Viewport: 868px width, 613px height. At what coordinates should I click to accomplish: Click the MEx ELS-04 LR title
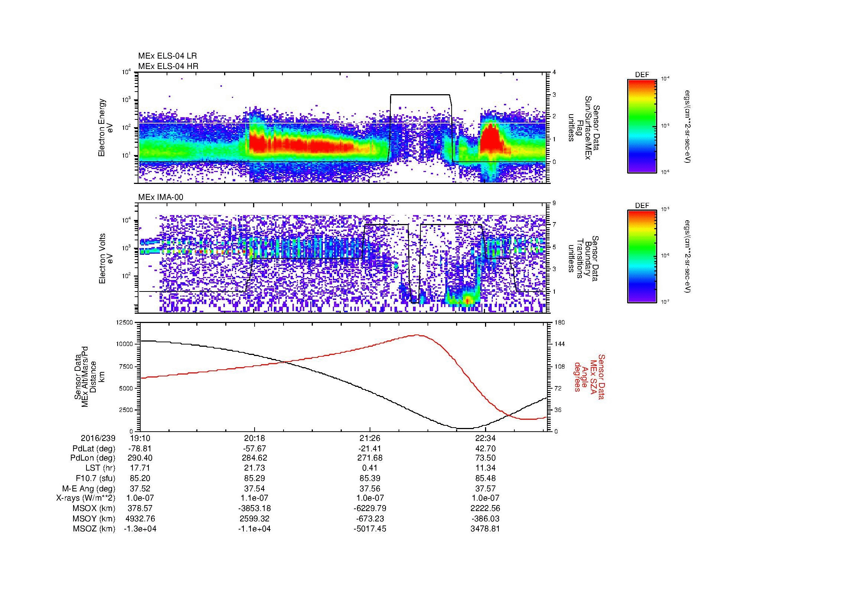(167, 56)
